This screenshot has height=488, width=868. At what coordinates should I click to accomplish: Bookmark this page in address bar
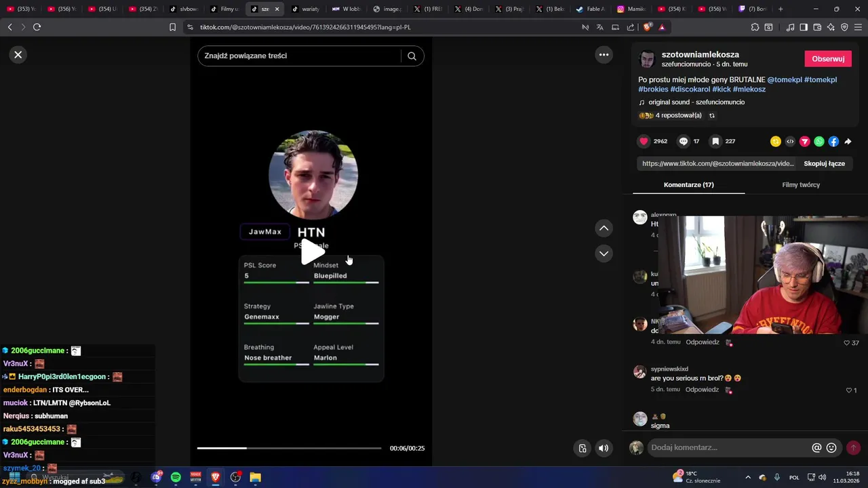tap(172, 27)
